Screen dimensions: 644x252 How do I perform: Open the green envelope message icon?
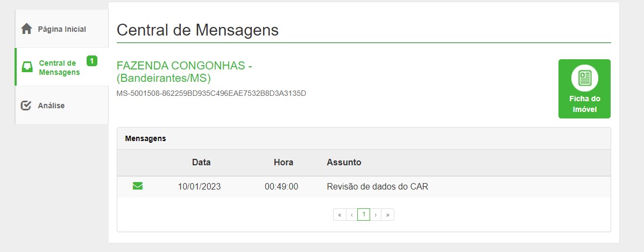pyautogui.click(x=138, y=186)
